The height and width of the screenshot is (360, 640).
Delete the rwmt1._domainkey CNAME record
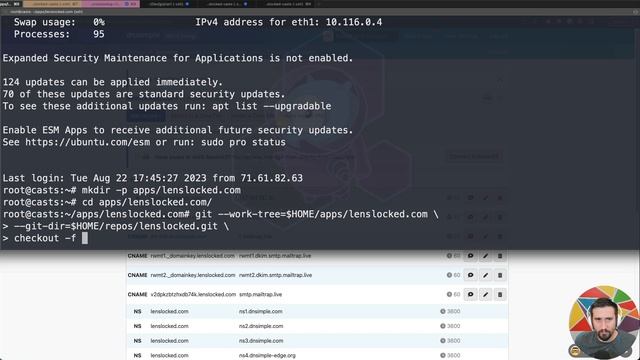pos(500,256)
